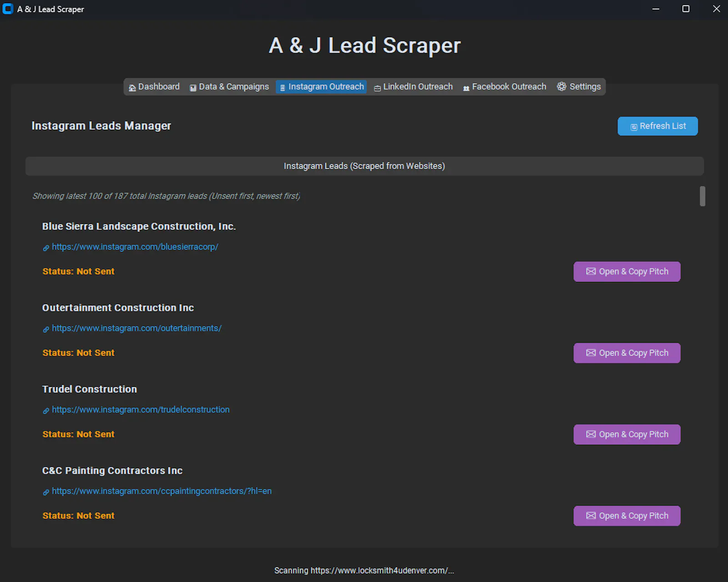The image size is (728, 582).
Task: Open Facebook Outreach tab
Action: coord(504,87)
